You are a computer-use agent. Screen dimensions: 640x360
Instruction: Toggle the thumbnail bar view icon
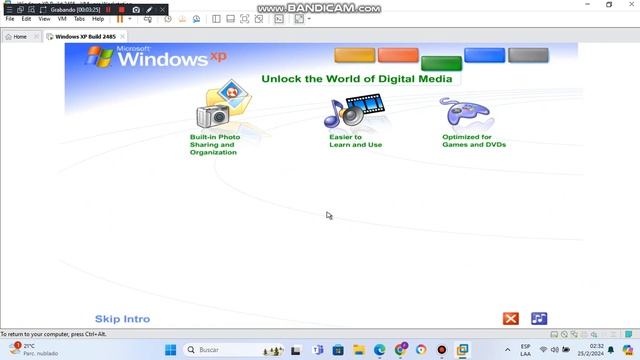pyautogui.click(x=231, y=19)
